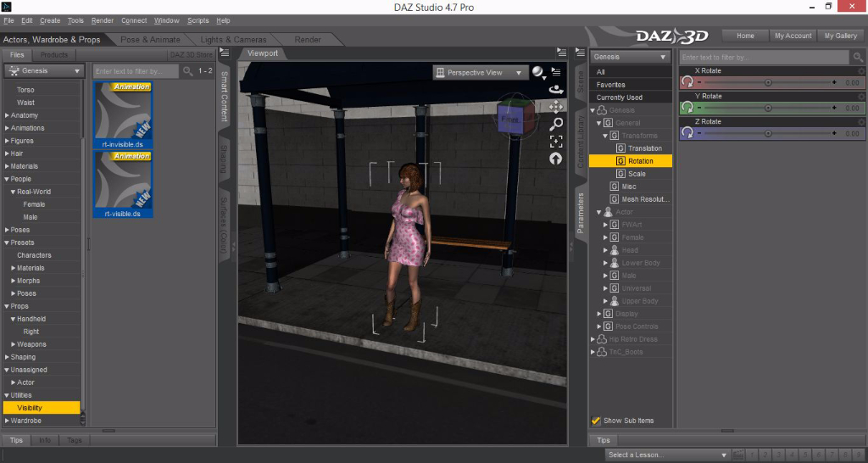
Task: Open the DAZ 3D Store button
Action: tap(191, 55)
